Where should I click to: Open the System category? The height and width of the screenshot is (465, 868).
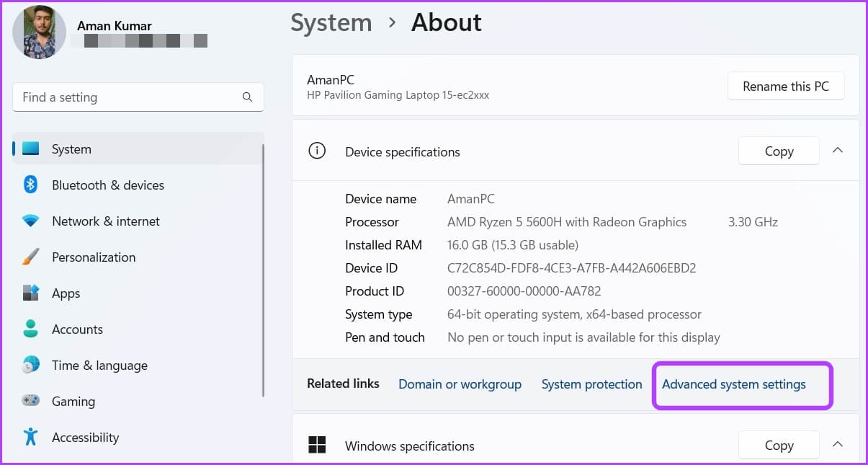tap(138, 149)
